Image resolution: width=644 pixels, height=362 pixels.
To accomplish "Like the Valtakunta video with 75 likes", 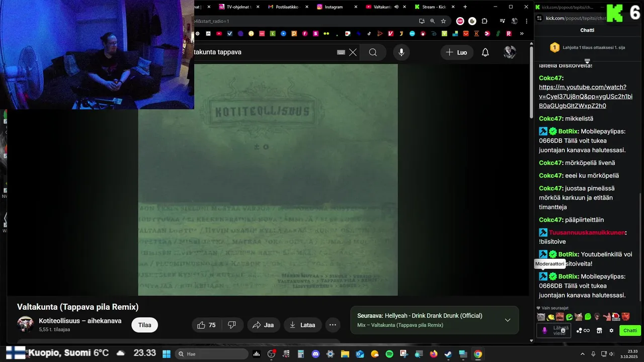I will (x=206, y=325).
